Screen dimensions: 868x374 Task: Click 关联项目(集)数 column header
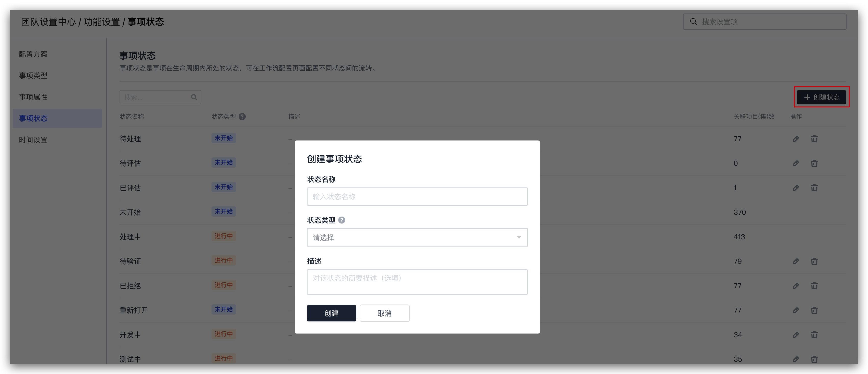(754, 117)
